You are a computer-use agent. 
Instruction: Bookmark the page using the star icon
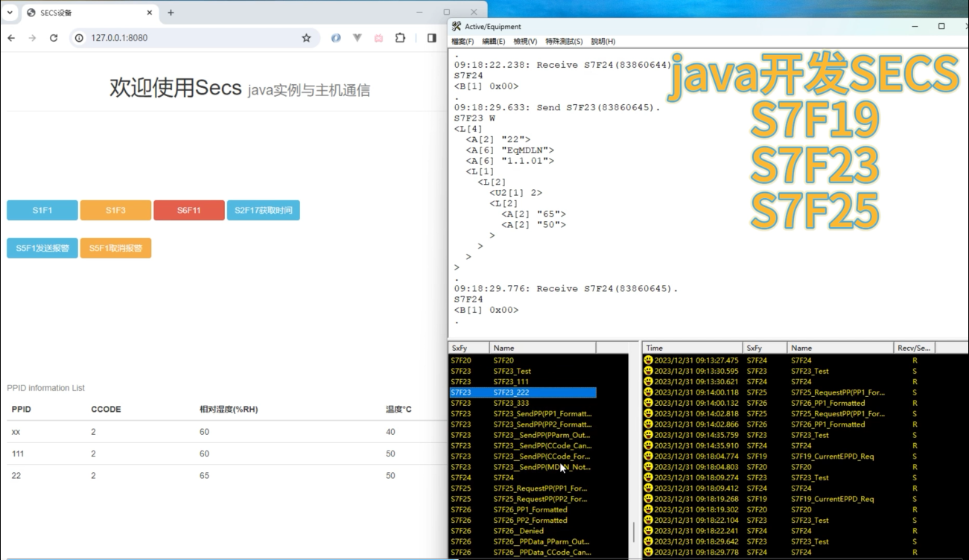click(x=306, y=37)
